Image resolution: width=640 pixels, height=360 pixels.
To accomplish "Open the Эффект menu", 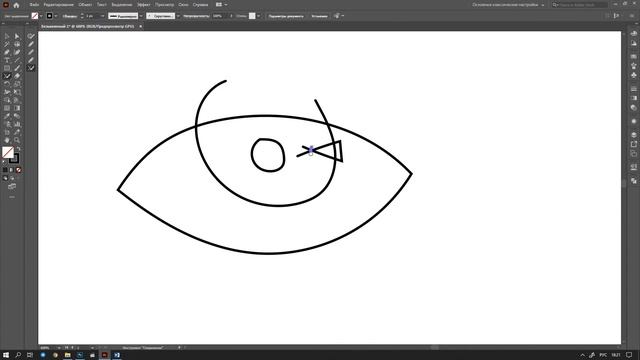I will (x=144, y=5).
